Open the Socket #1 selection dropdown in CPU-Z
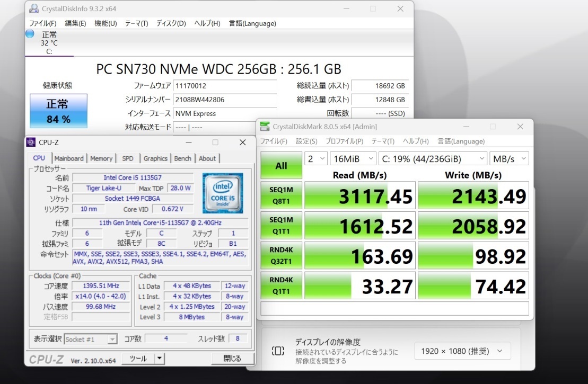Screen dimensions: 588x384 click(x=90, y=339)
